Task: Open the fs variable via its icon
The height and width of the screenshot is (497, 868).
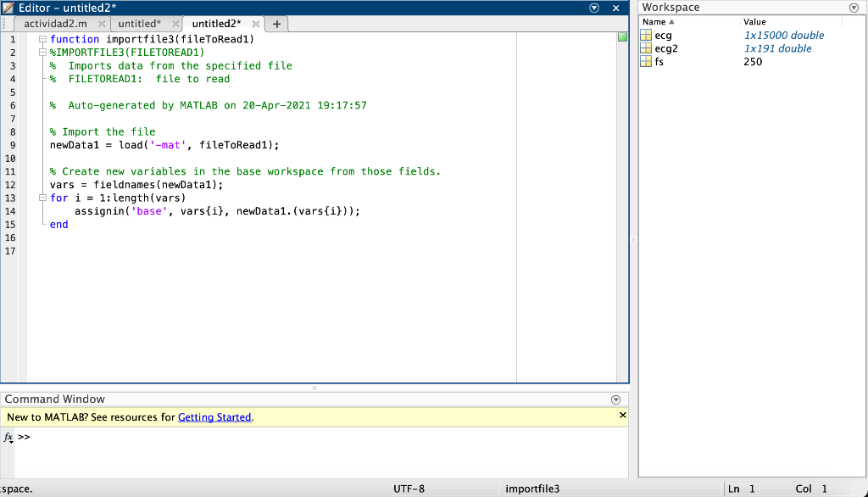Action: pyautogui.click(x=646, y=61)
